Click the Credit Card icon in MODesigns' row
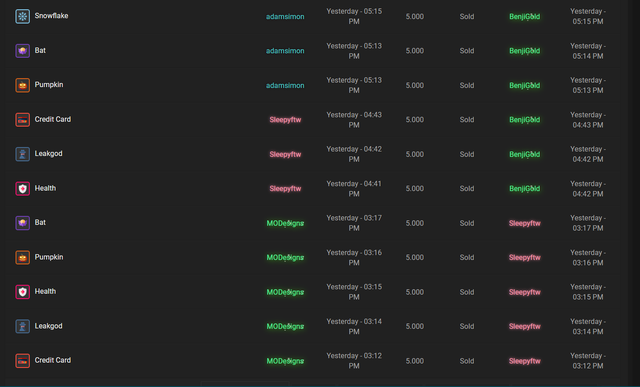The image size is (640, 387). tap(22, 361)
